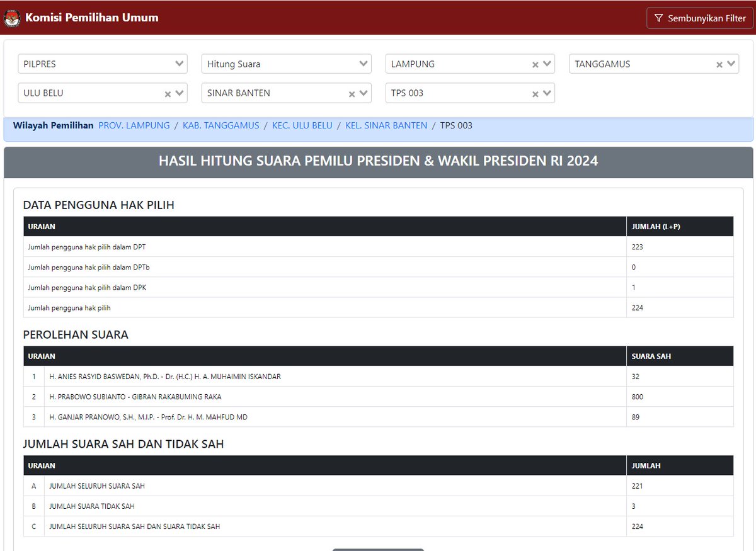Clear the TPS 003 selection
The image size is (756, 551).
[535, 94]
